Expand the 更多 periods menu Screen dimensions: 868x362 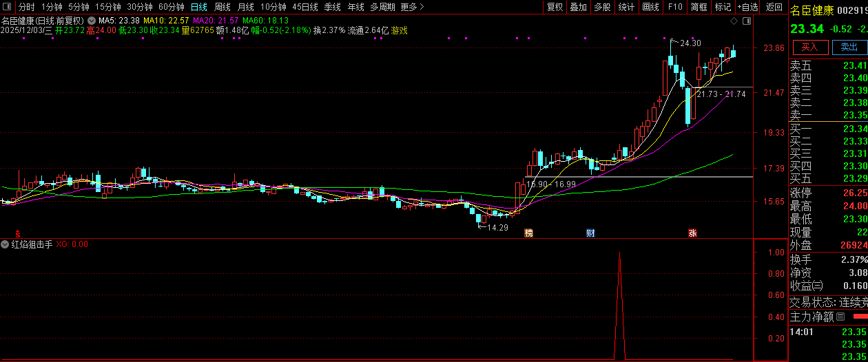[x=412, y=7]
